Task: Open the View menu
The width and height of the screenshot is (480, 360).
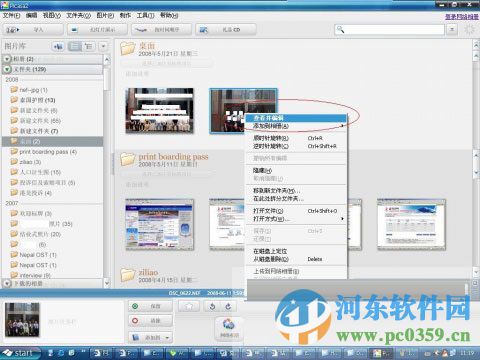Action: (x=52, y=15)
